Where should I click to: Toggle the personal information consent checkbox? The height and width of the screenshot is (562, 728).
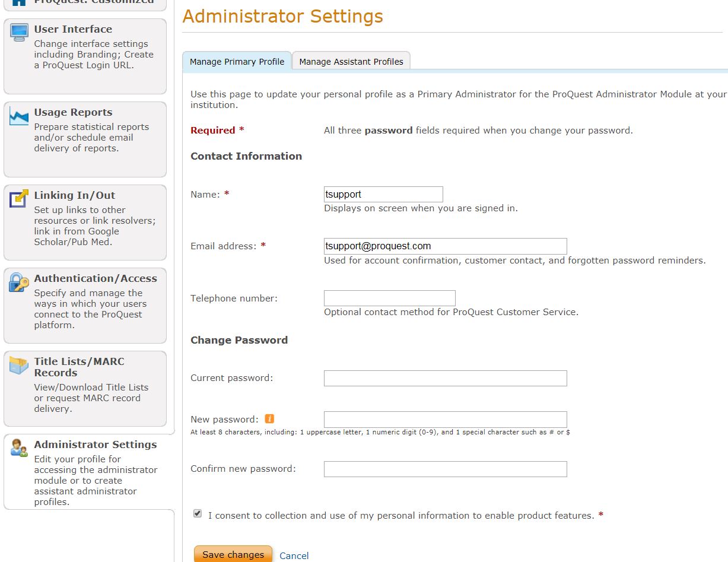point(198,513)
